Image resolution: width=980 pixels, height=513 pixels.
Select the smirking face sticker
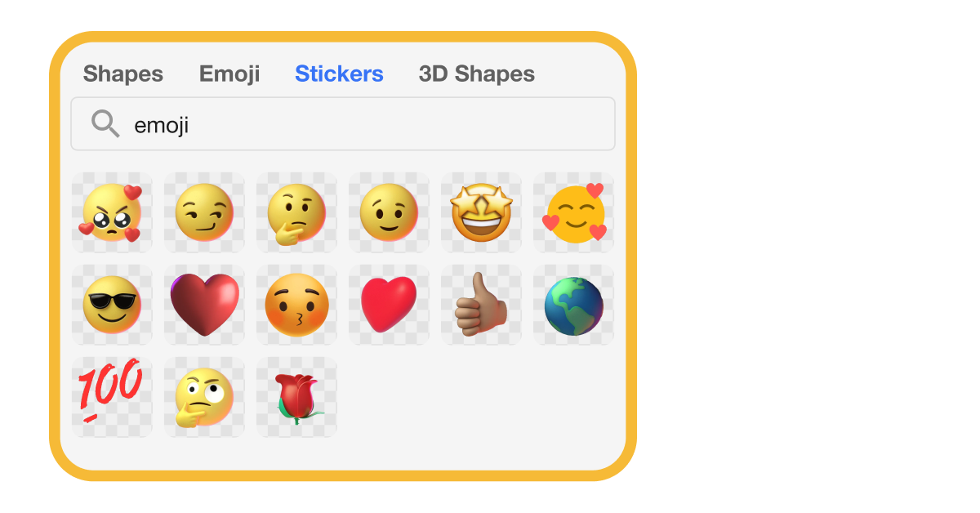[x=204, y=212]
